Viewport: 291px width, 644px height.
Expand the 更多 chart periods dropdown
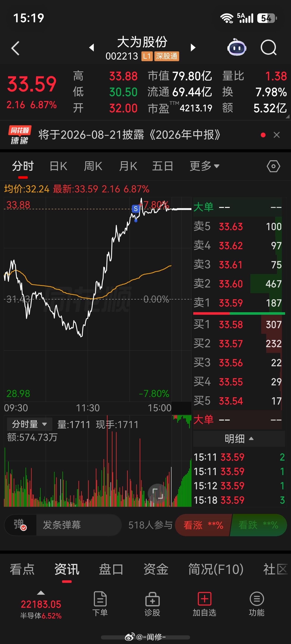tap(205, 166)
